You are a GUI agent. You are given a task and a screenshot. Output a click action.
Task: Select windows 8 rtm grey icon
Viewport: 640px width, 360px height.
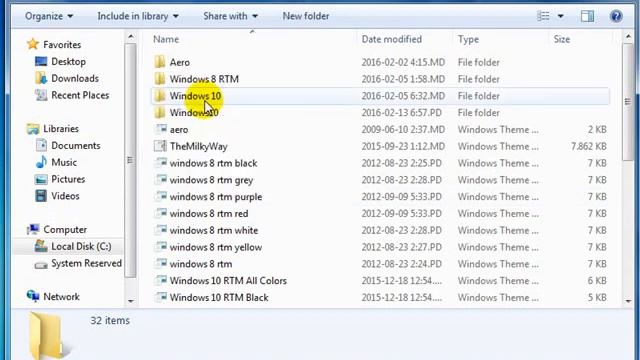[x=160, y=180]
